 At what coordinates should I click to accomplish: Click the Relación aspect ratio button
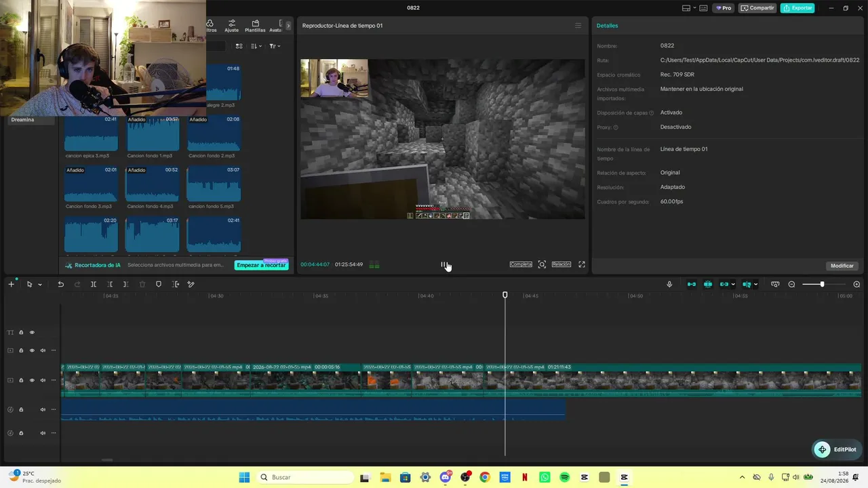[x=561, y=264]
